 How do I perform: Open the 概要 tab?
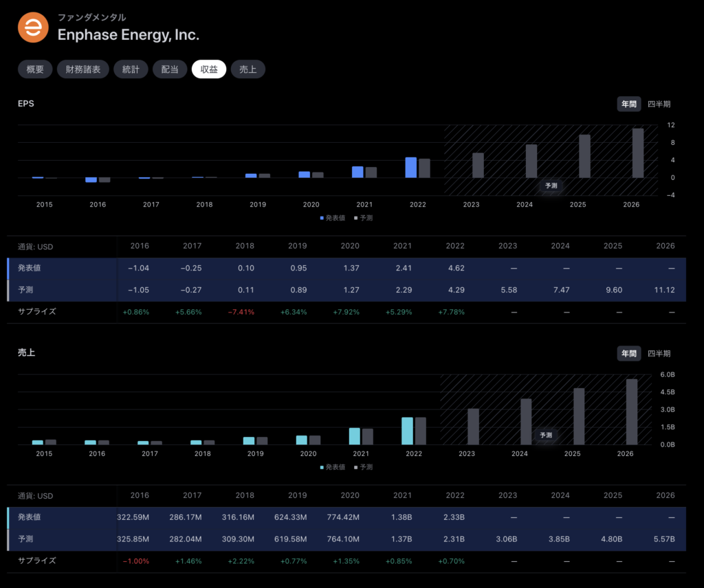click(x=35, y=69)
